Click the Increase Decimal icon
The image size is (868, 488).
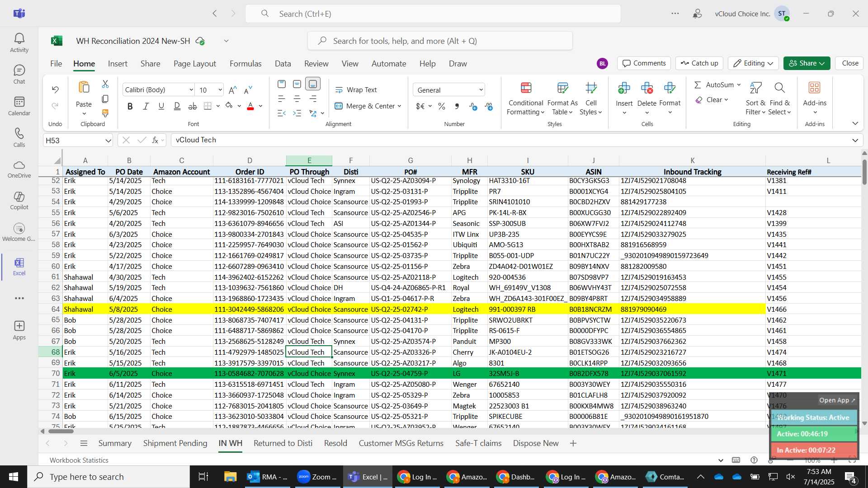tap(473, 106)
